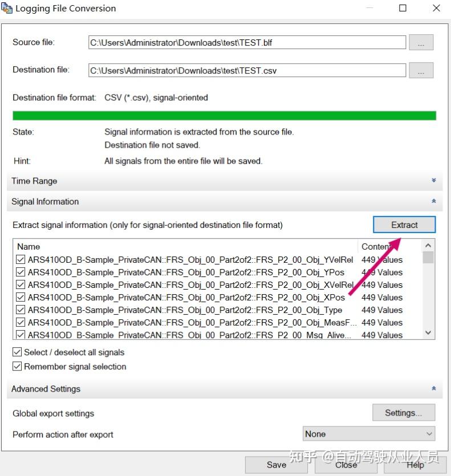Collapse the Advanced Settings section
This screenshot has width=451, height=476.
coord(434,388)
